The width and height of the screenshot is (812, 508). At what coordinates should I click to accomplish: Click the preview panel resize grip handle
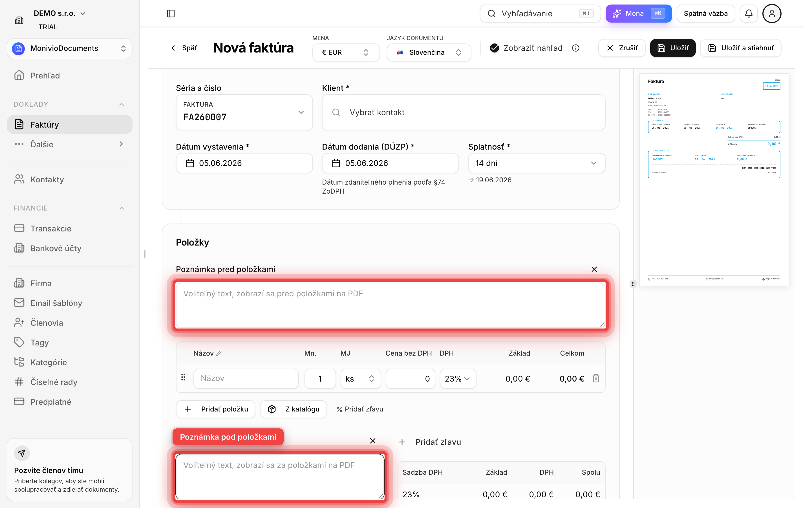coord(633,284)
